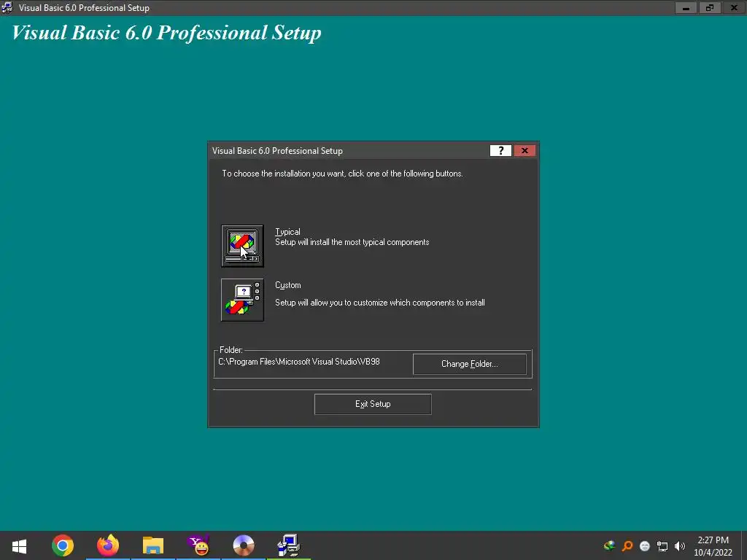The image size is (747, 560).
Task: Minimize the main Setup window
Action: pyautogui.click(x=686, y=7)
